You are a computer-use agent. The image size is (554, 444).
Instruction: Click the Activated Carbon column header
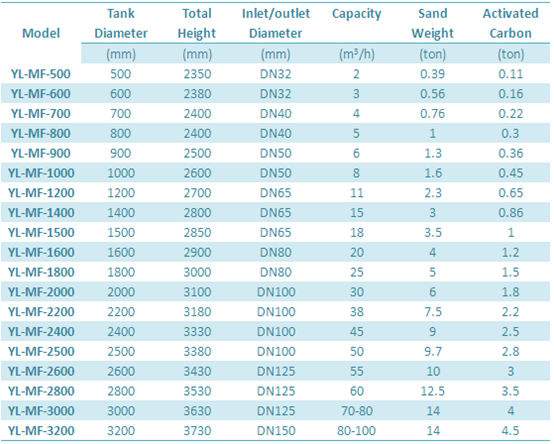point(511,23)
